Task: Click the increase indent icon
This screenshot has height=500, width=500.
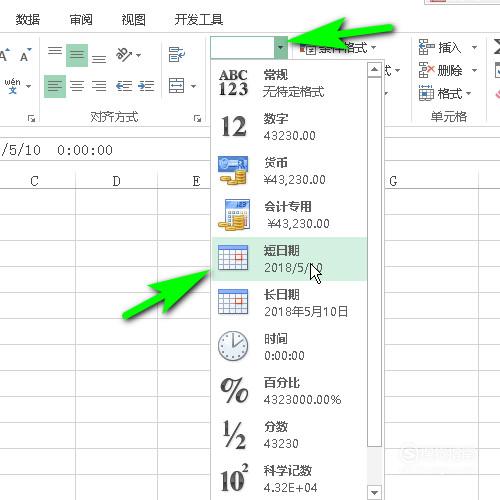Action: point(146,87)
